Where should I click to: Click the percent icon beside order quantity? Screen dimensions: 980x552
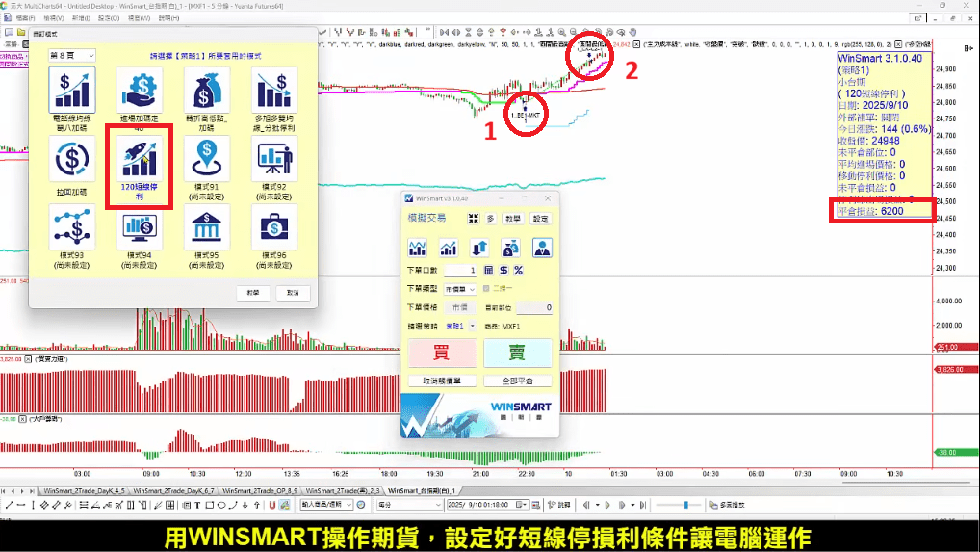pyautogui.click(x=518, y=271)
